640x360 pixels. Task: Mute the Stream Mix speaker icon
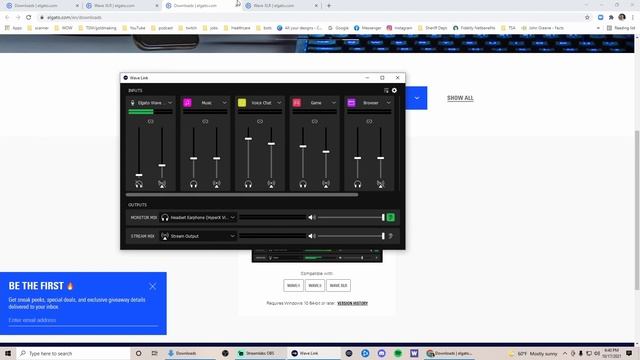click(312, 236)
